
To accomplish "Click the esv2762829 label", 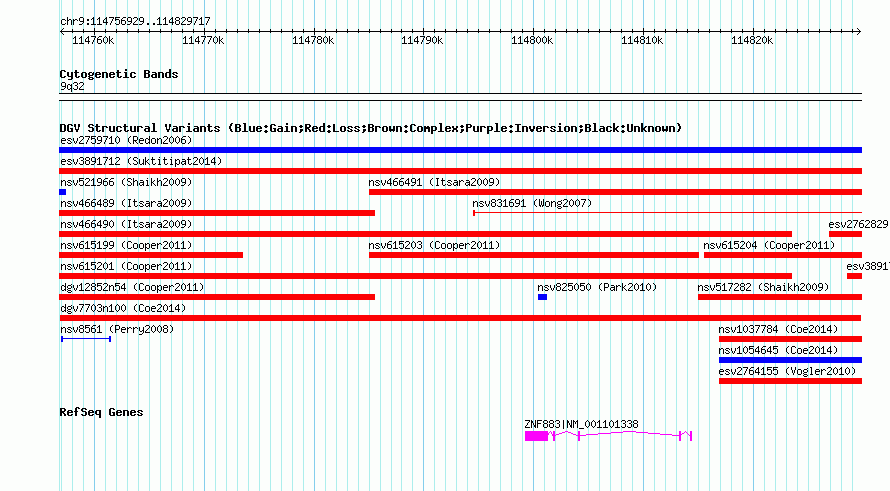I will point(858,224).
